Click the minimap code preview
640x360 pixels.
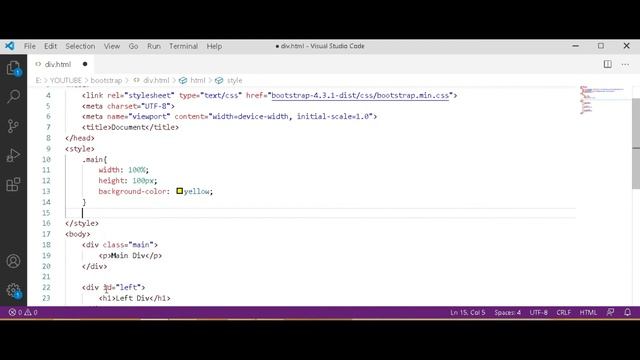coord(603,100)
